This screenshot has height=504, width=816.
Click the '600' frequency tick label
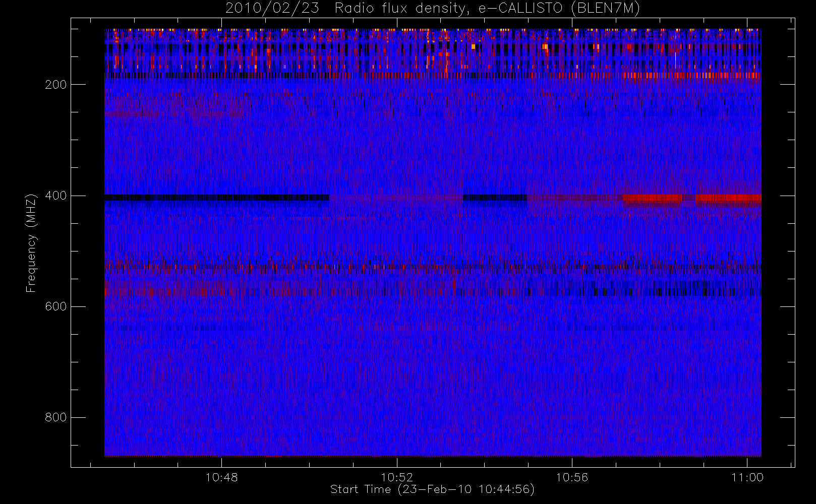[55, 306]
